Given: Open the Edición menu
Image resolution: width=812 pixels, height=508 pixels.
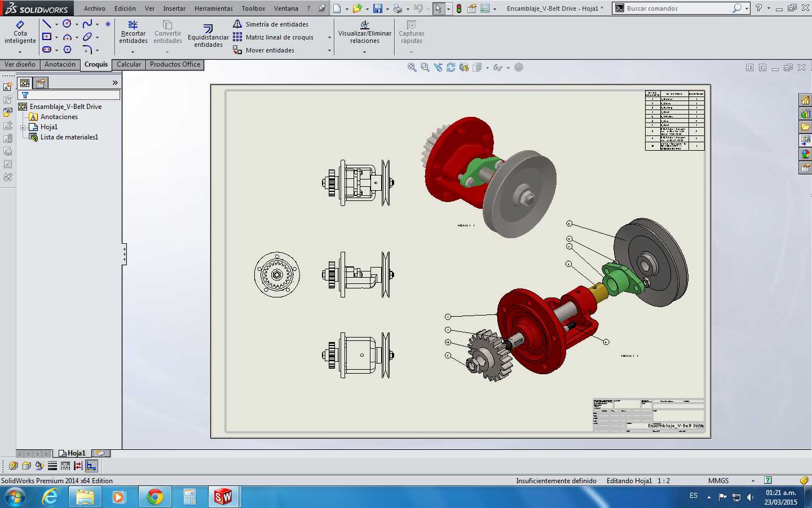Looking at the screenshot, I should tap(125, 8).
